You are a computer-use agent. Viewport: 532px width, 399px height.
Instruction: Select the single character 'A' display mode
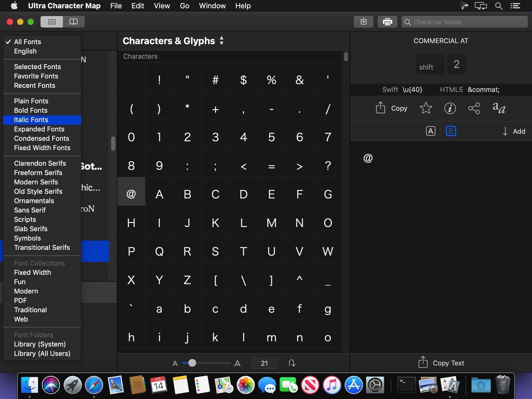tap(430, 131)
